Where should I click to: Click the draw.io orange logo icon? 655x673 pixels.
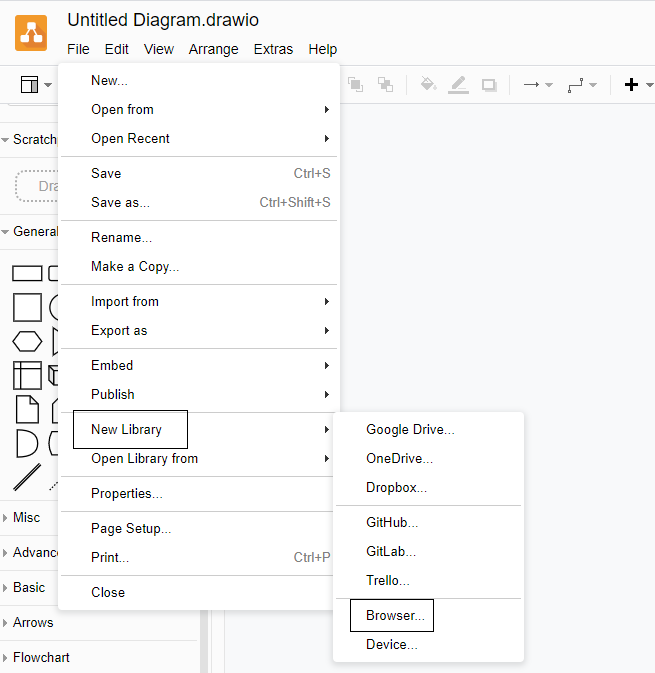[x=31, y=33]
